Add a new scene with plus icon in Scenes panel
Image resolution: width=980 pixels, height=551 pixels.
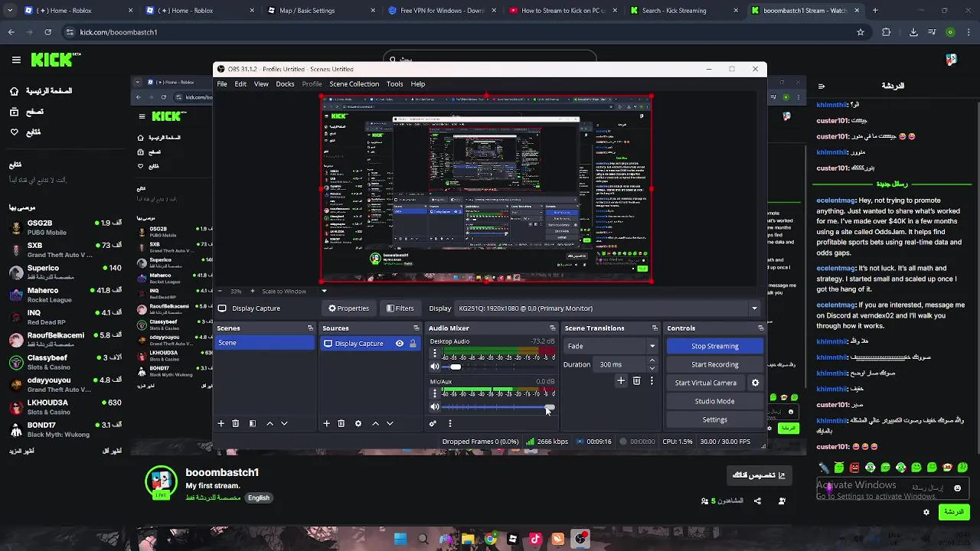pos(220,423)
